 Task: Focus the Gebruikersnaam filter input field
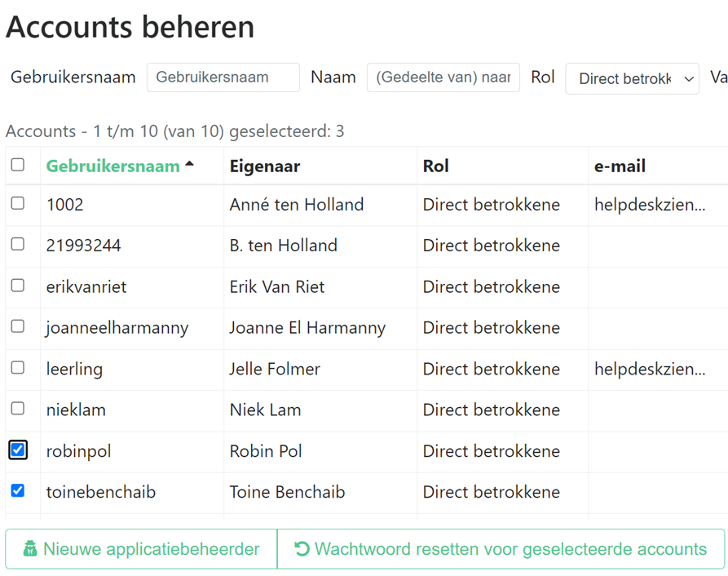coord(223,78)
